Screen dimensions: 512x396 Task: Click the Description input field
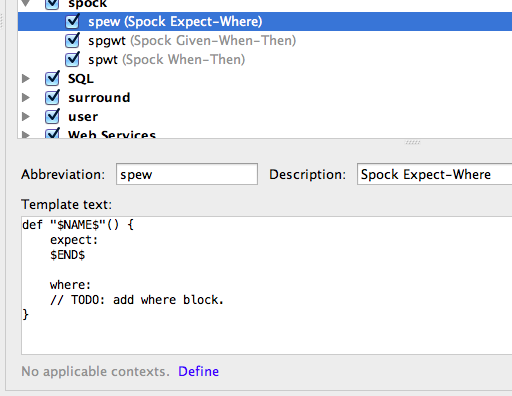435,174
